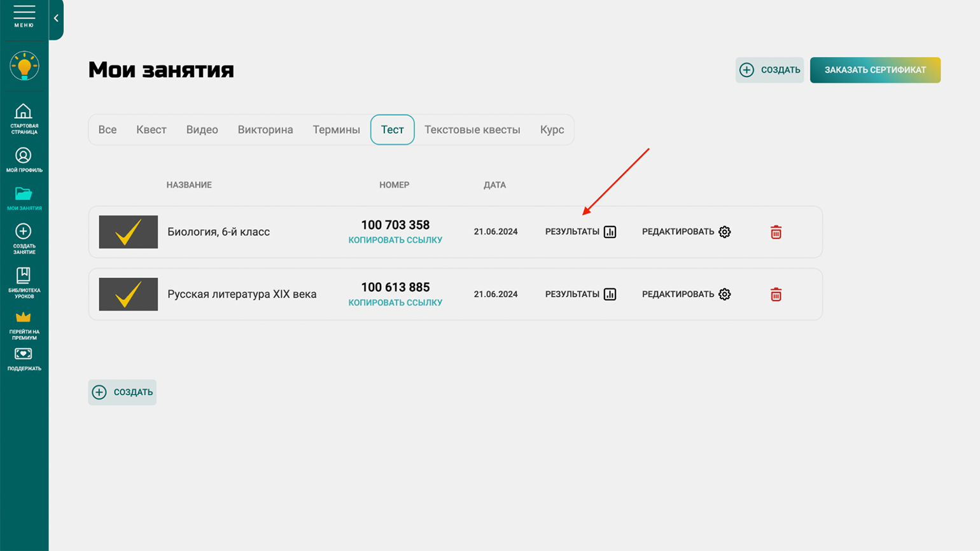This screenshot has height=551, width=980.
Task: Open Результаты for Русская литература XIX века
Action: [x=580, y=295]
